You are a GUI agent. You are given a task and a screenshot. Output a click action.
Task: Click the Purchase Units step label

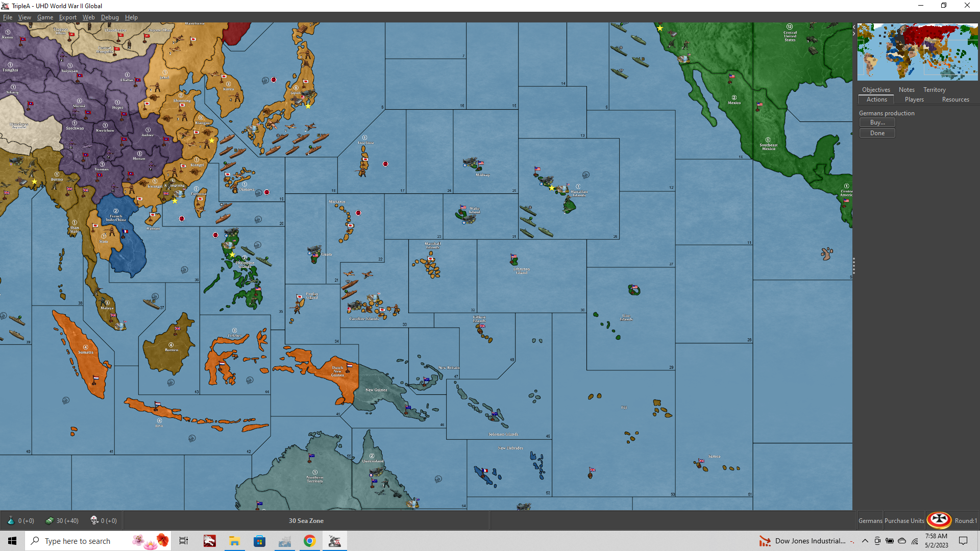coord(904,520)
